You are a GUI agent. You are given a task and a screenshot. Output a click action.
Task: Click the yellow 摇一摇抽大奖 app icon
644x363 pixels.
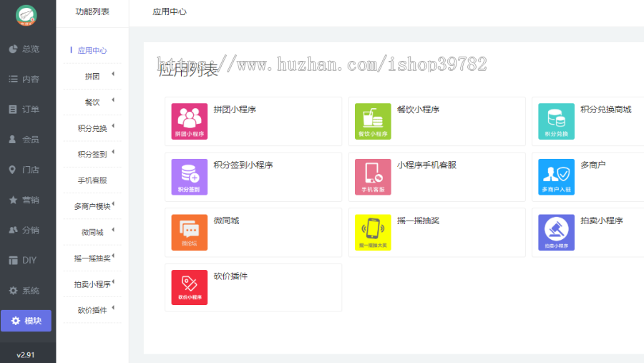tap(373, 232)
